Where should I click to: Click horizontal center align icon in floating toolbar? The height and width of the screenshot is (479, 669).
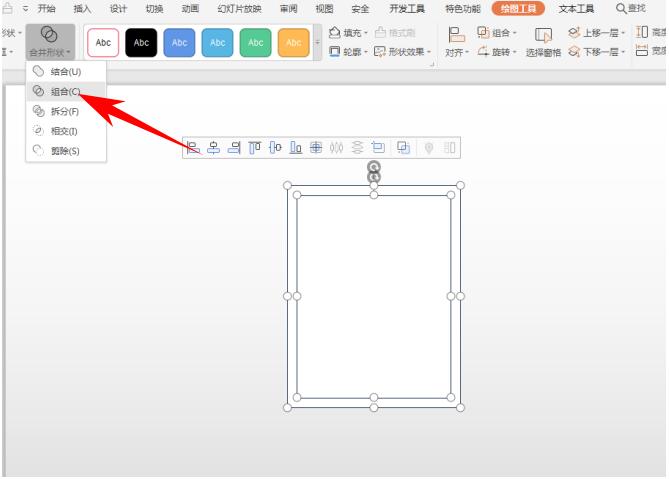click(213, 148)
